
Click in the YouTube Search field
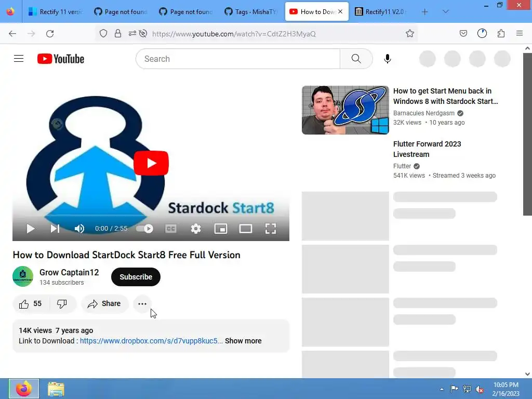[x=238, y=59]
